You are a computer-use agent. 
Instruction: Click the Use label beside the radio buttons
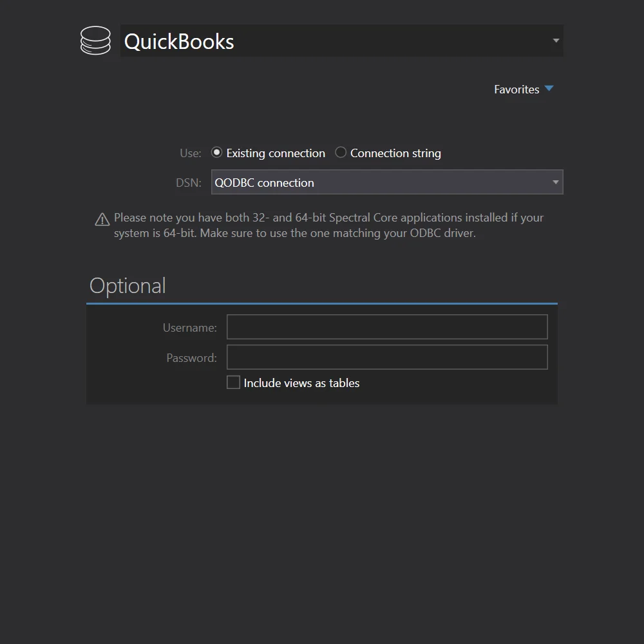tap(190, 153)
